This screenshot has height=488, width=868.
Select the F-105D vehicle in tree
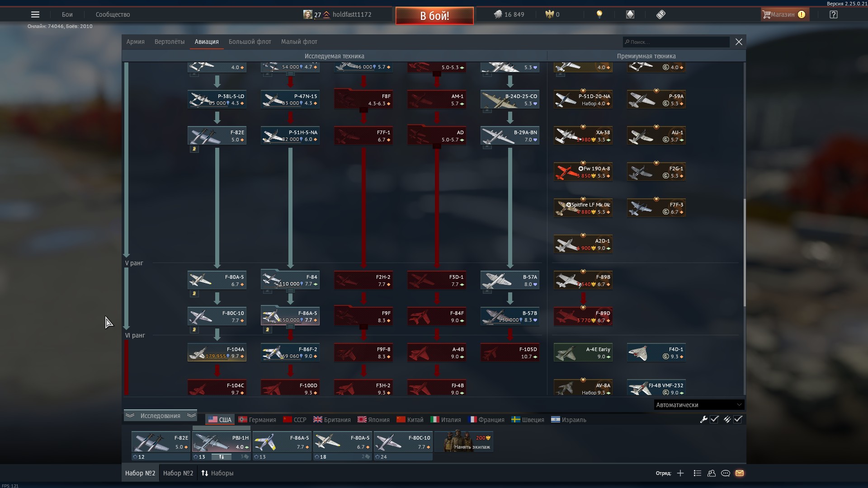[510, 352]
